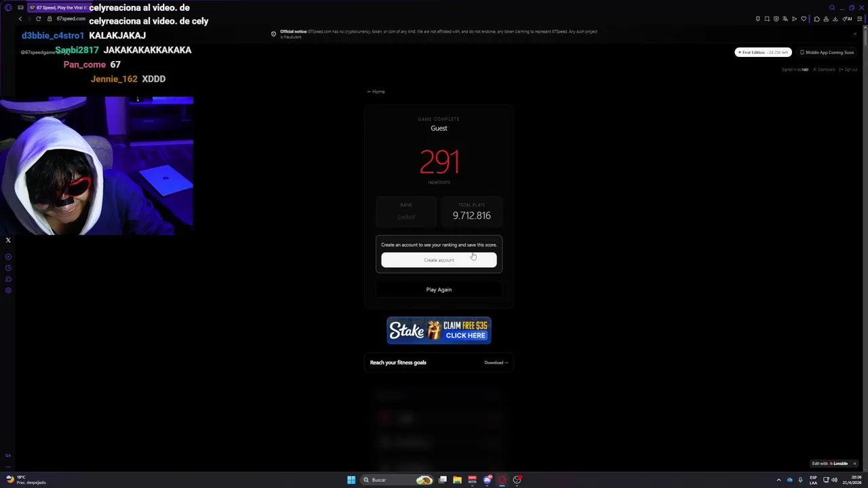Open the Dashboard link
This screenshot has height=488, width=868.
pos(824,69)
